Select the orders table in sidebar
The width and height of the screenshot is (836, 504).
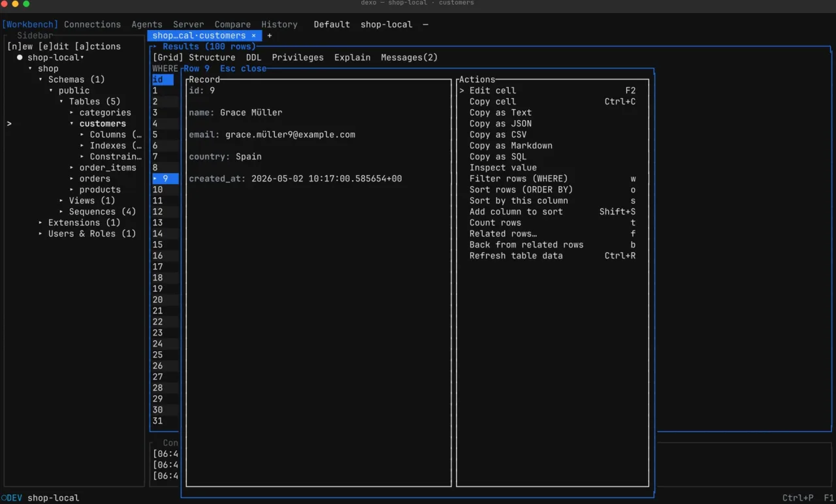[95, 178]
